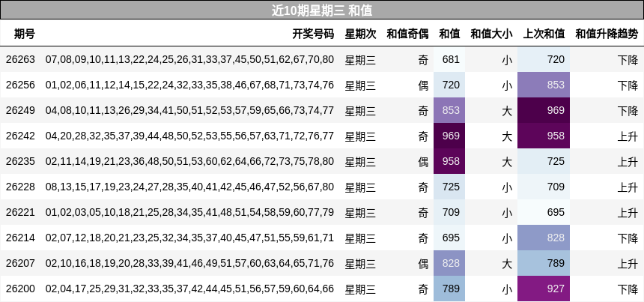Select the 和值 column header
Image resolution: width=644 pixels, height=302 pixels.
tap(449, 34)
